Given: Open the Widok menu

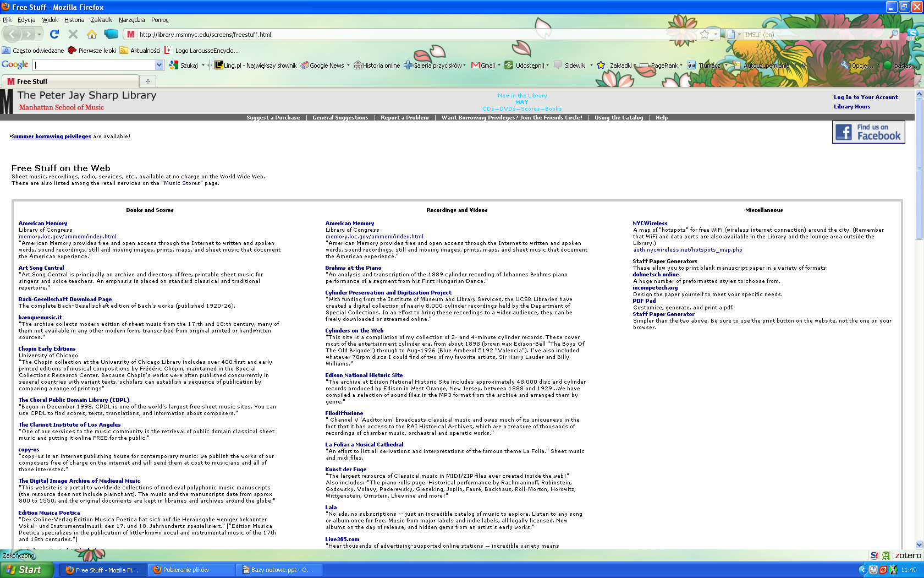Looking at the screenshot, I should click(x=50, y=20).
